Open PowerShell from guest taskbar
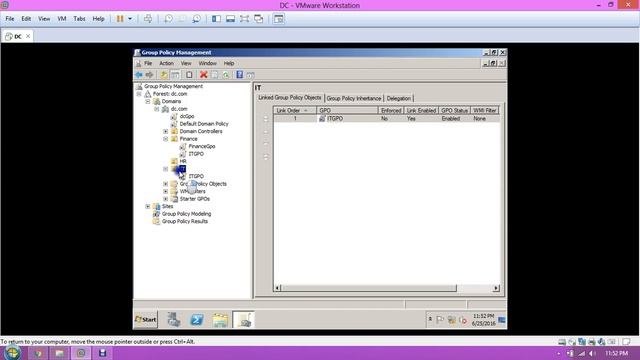 pos(197,320)
